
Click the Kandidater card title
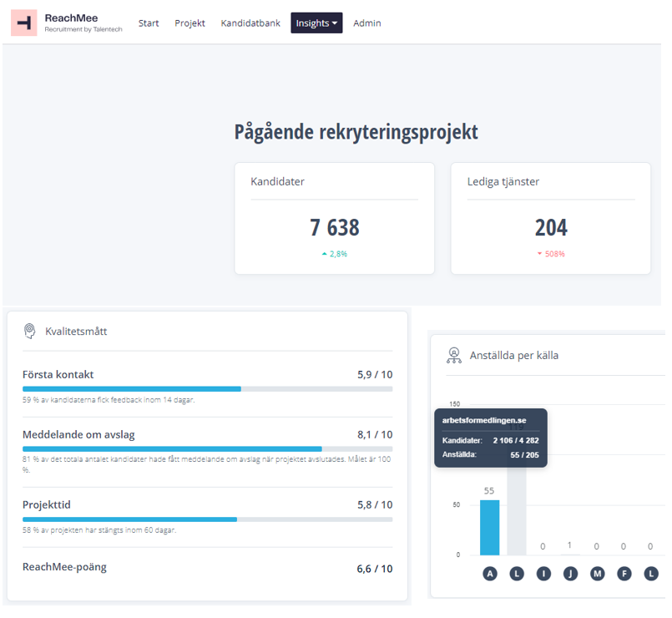(277, 182)
